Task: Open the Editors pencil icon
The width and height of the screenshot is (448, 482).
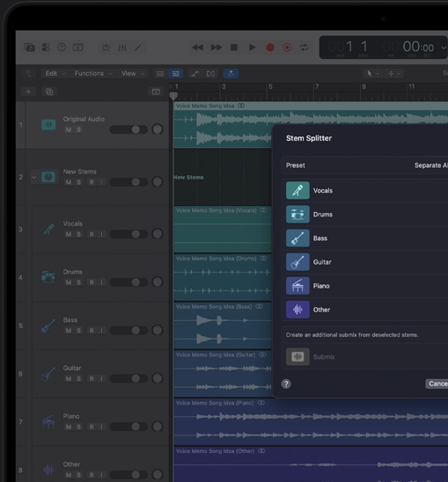Action: point(138,47)
